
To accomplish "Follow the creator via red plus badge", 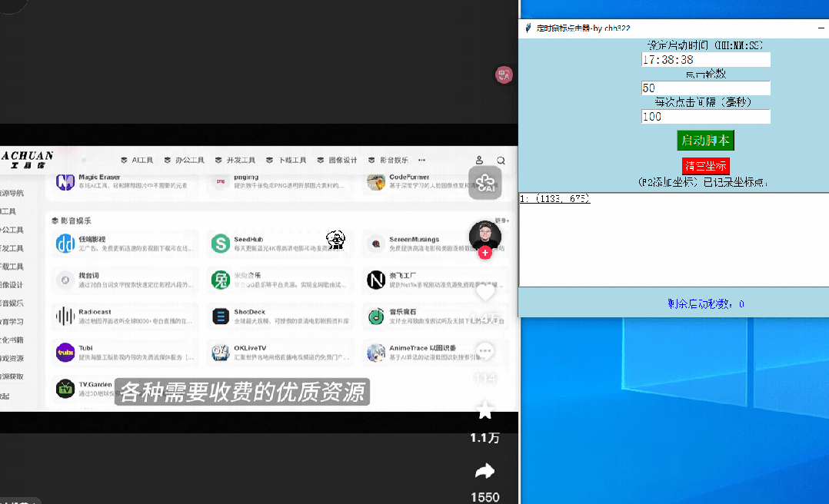I will pyautogui.click(x=485, y=253).
